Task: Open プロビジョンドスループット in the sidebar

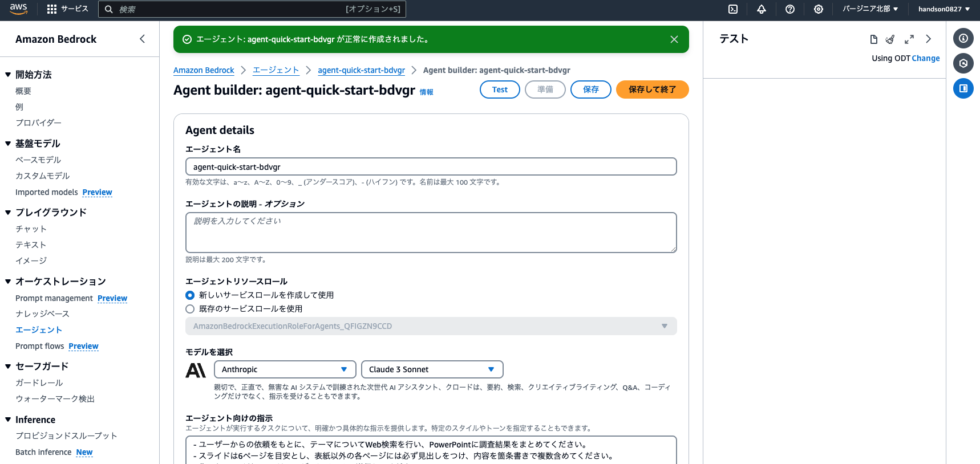Action: [66, 436]
